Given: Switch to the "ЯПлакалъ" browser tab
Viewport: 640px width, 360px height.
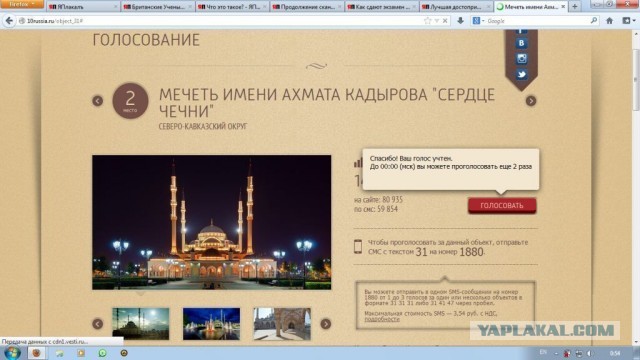Looking at the screenshot, I should [x=83, y=7].
